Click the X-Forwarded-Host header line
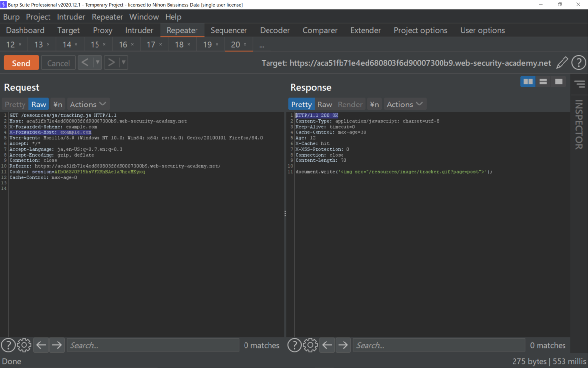Image resolution: width=588 pixels, height=368 pixels. [50, 132]
